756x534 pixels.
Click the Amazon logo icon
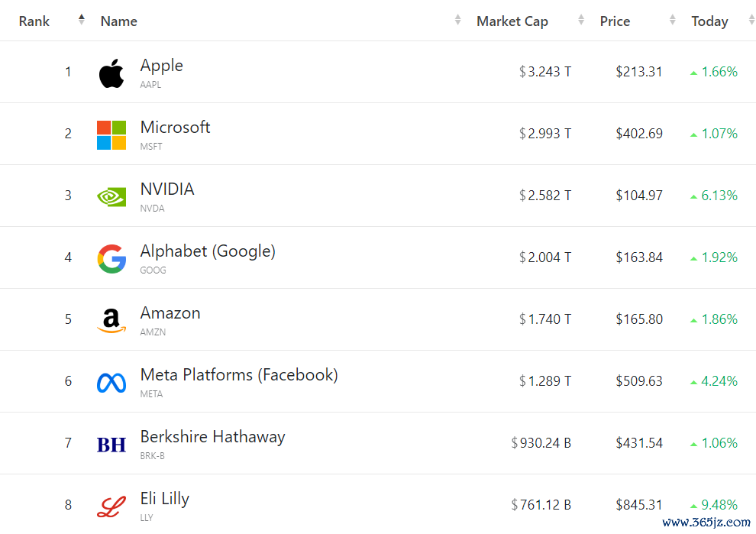tap(111, 321)
